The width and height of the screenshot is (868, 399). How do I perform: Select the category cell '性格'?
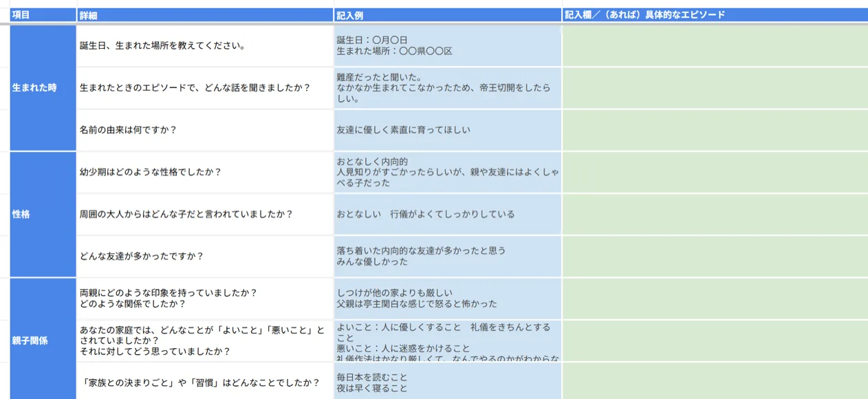pos(43,215)
